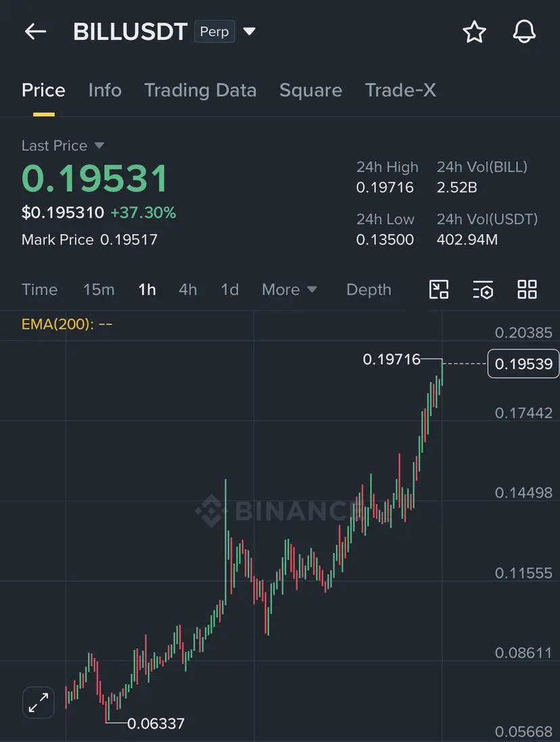The height and width of the screenshot is (742, 560).
Task: Tap the 24h Low value 0.13500
Action: pyautogui.click(x=385, y=239)
